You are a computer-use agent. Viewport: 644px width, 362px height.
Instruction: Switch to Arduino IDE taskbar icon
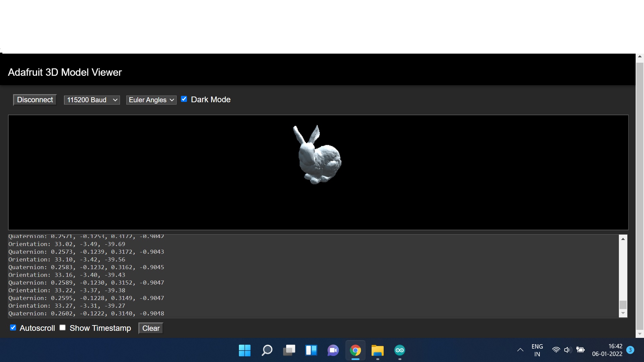[x=399, y=350]
